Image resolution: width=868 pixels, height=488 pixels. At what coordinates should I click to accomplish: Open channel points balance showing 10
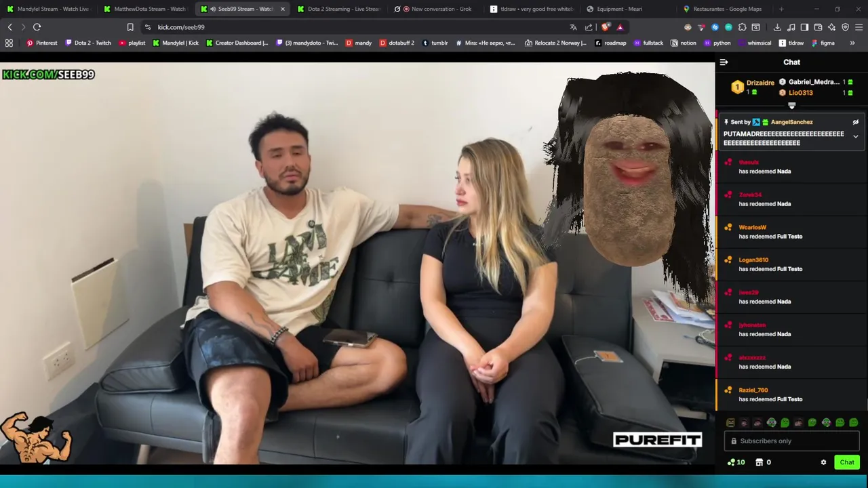736,462
